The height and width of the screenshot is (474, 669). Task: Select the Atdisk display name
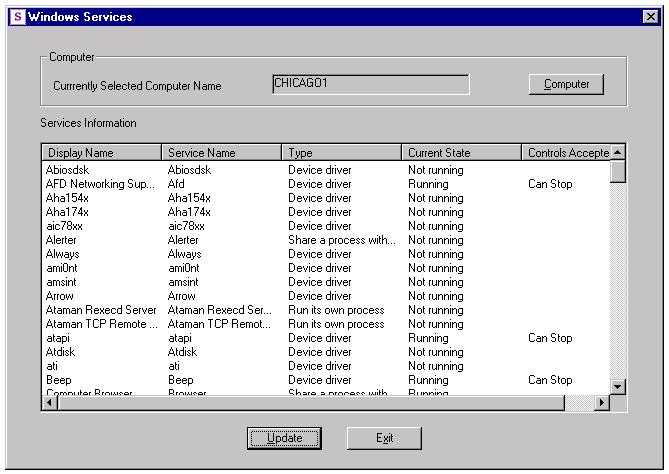point(60,352)
